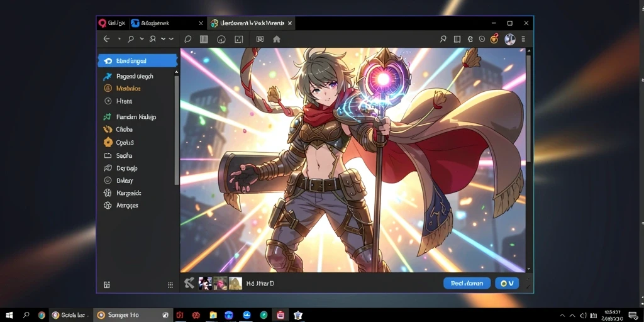Open the chat bubble toolbar icon
The width and height of the screenshot is (644, 322).
(187, 40)
